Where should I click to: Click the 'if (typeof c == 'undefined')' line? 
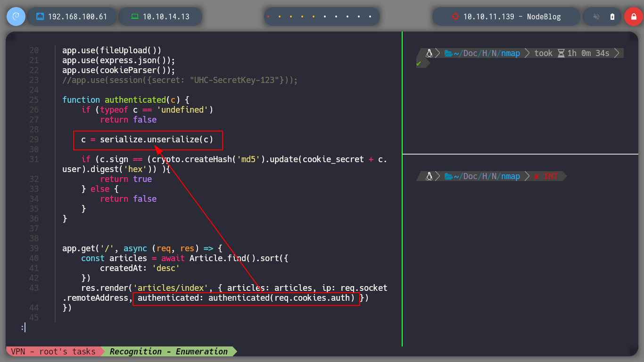coord(147,110)
